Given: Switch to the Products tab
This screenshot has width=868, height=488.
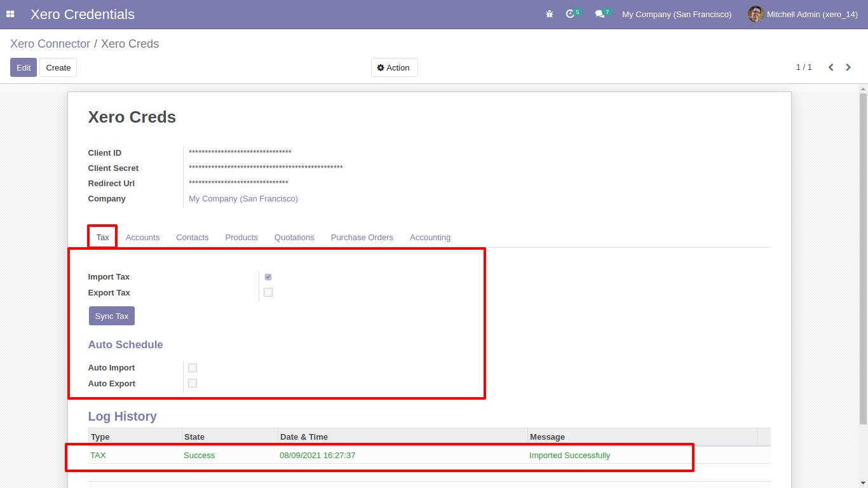Looking at the screenshot, I should [x=241, y=237].
